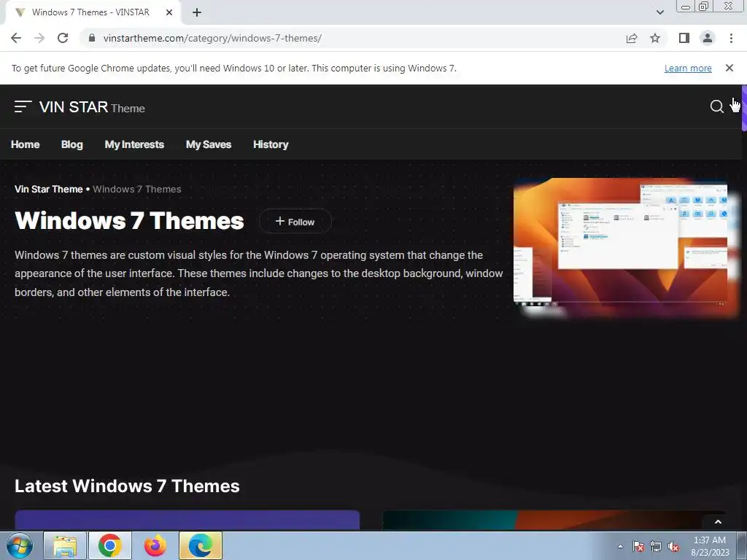Click the back-to-top arrow button
Image resolution: width=747 pixels, height=560 pixels.
(x=718, y=522)
